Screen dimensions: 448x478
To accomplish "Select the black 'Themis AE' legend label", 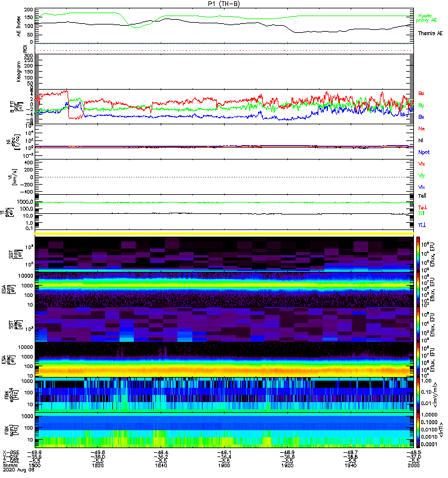I will pos(430,33).
